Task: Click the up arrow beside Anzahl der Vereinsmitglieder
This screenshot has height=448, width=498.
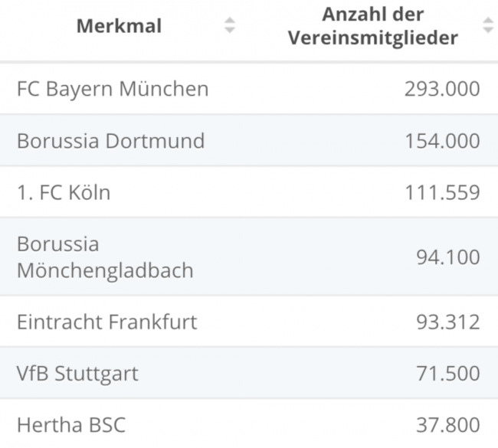Action: click(x=488, y=21)
